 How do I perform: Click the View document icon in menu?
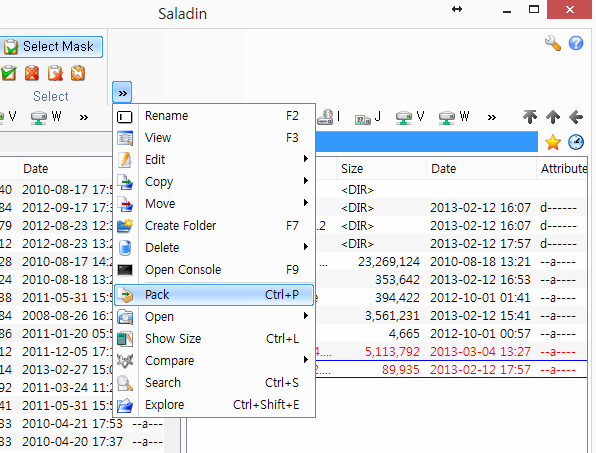pos(125,138)
